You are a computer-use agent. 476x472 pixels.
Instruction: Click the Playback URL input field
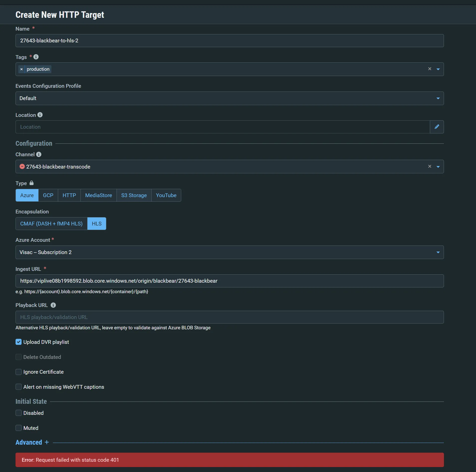(x=230, y=317)
